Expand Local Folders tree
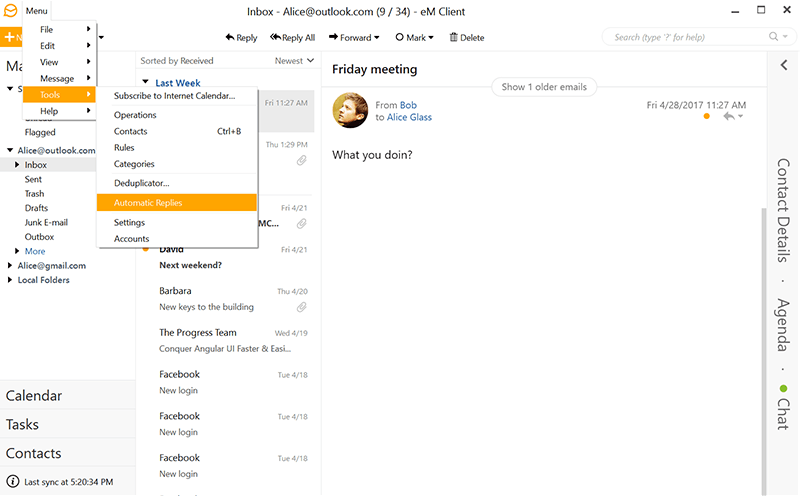This screenshot has width=800, height=496. pos(10,280)
